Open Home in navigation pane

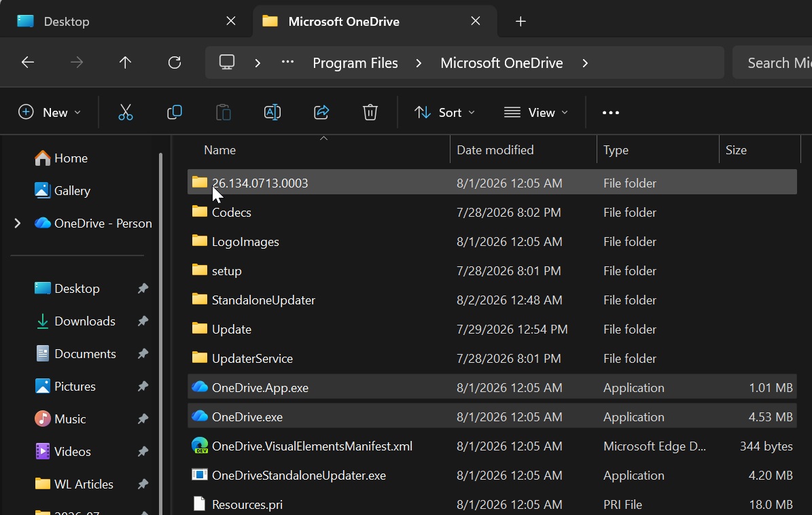pos(61,158)
